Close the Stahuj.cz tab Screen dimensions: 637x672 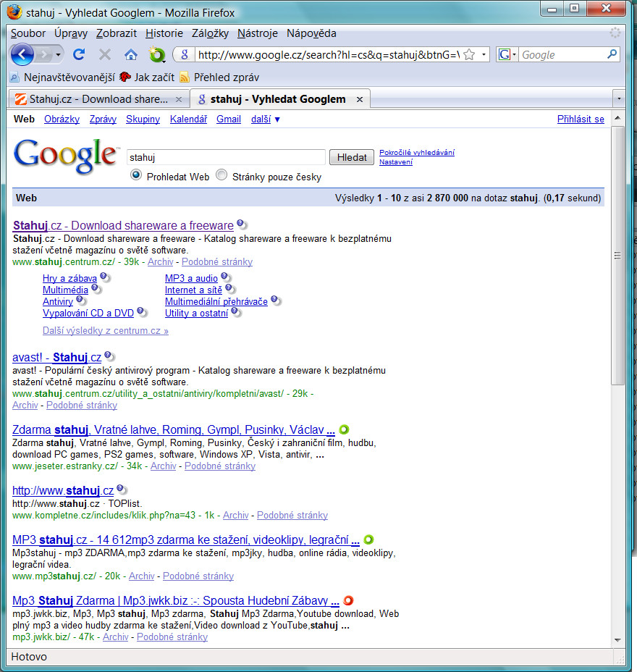(179, 99)
